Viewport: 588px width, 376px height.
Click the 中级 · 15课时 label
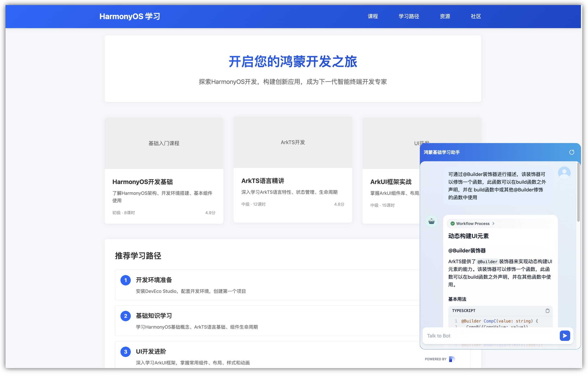(383, 206)
